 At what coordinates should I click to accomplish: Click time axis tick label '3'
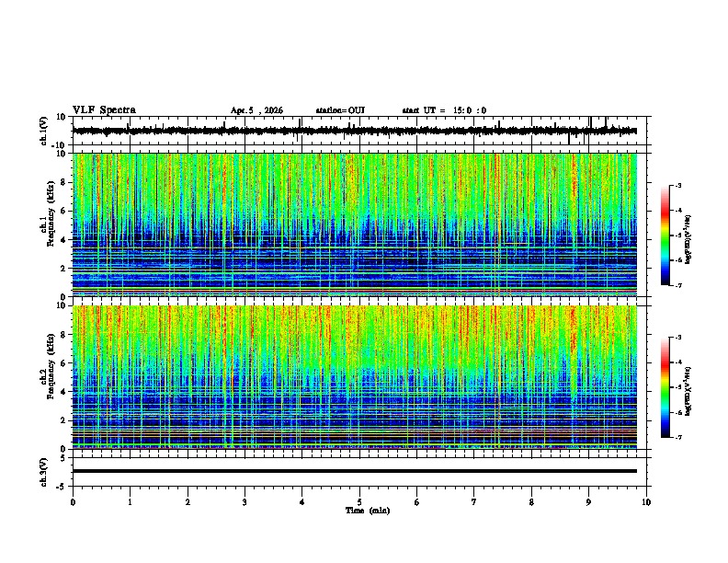tap(245, 502)
